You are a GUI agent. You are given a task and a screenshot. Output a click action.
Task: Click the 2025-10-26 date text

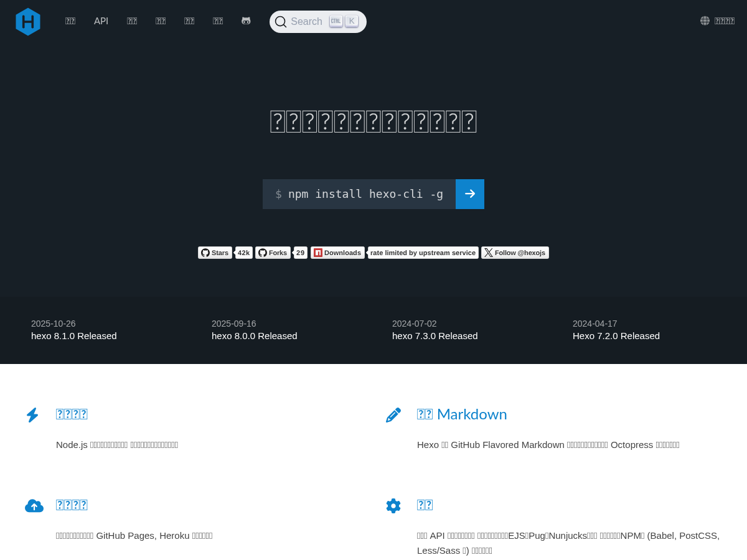(54, 324)
